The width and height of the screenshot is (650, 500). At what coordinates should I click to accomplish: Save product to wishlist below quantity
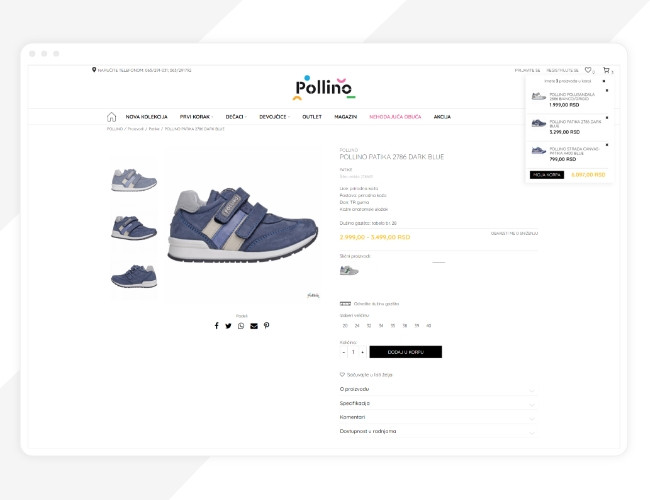pos(366,375)
